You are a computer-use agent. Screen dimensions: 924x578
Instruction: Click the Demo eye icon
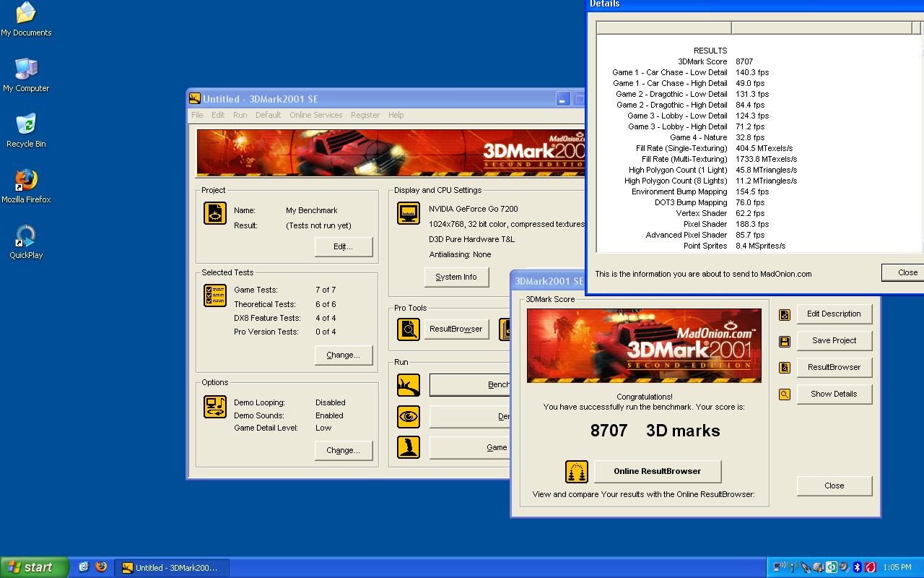pyautogui.click(x=409, y=417)
